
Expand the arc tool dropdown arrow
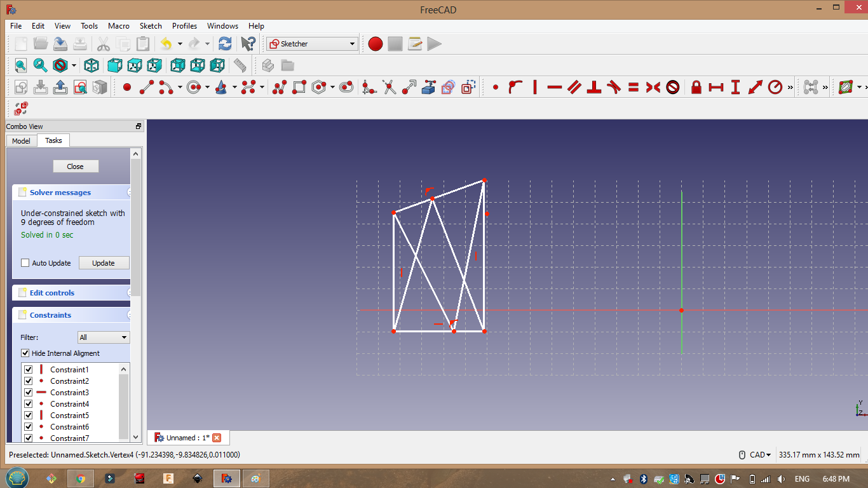pos(180,87)
